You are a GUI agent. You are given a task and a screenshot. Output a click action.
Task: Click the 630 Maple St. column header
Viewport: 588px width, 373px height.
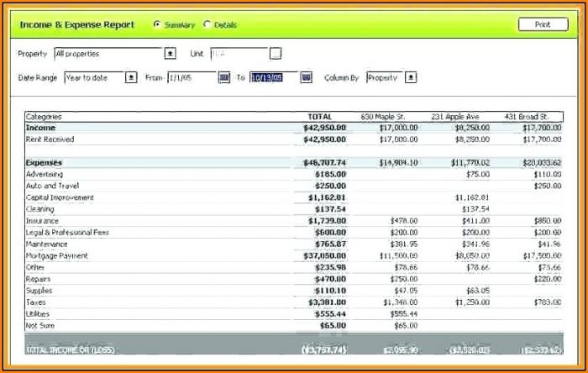click(x=389, y=116)
